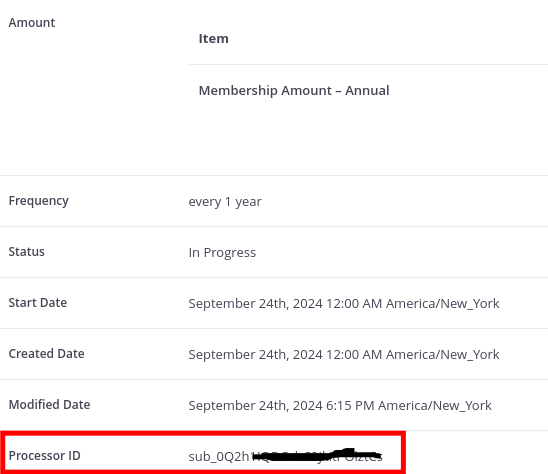
Task: Click the Processor ID label
Action: click(44, 456)
